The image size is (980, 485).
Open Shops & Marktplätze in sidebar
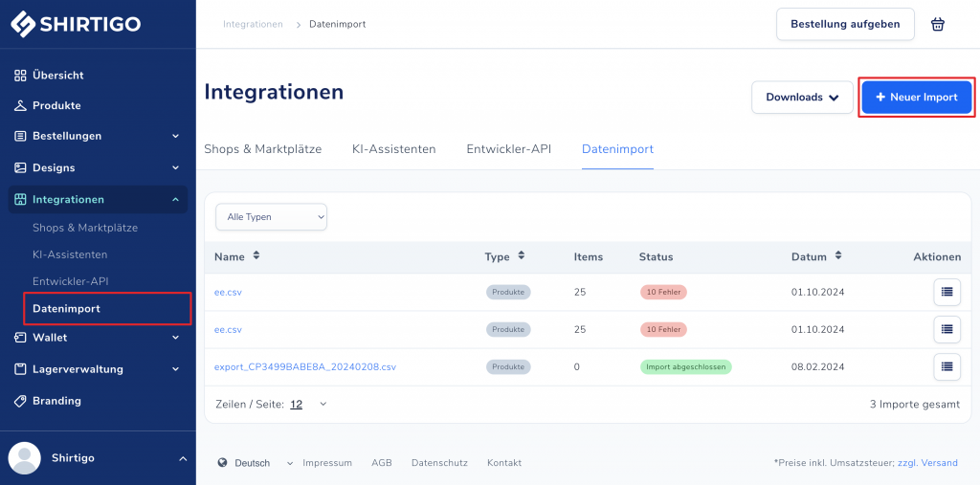[x=85, y=228]
